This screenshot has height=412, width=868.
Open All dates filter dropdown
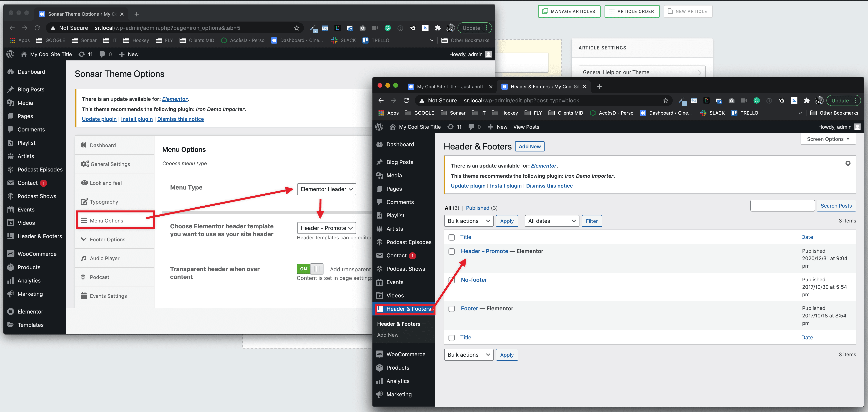552,221
